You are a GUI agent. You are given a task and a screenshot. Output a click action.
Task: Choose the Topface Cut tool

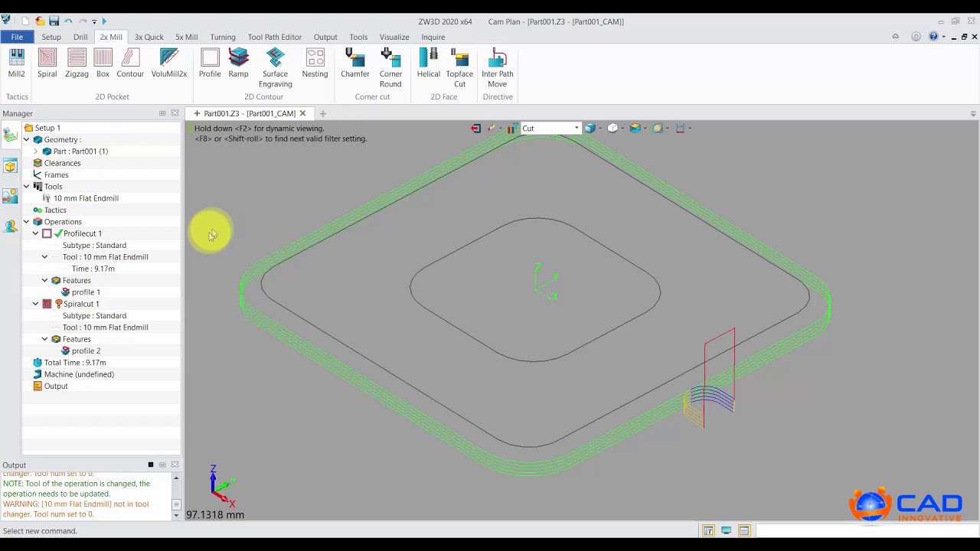point(459,68)
